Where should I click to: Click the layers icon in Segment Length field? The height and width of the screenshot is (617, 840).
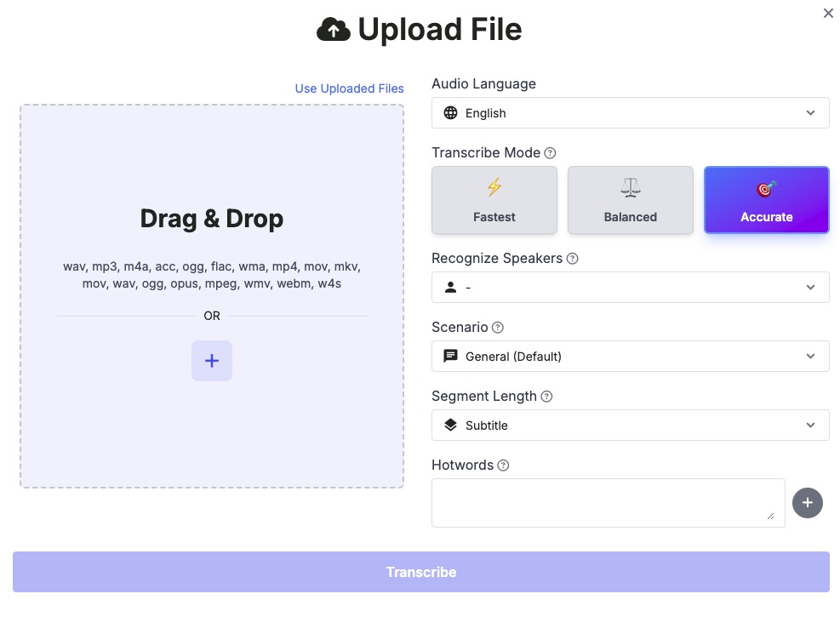[x=450, y=425]
